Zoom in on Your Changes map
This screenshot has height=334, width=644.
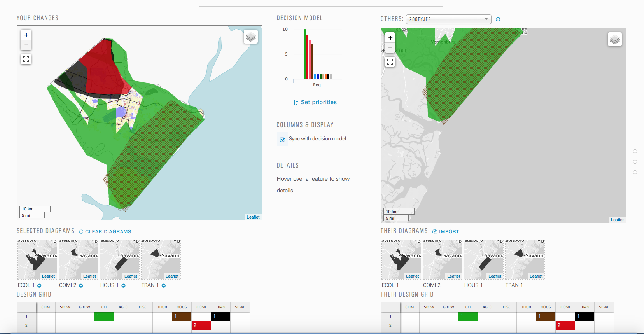(26, 35)
